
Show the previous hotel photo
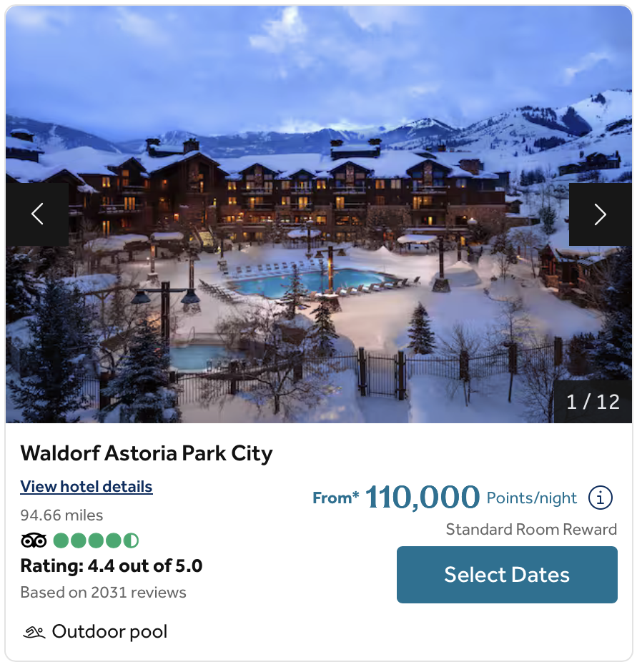[37, 216]
